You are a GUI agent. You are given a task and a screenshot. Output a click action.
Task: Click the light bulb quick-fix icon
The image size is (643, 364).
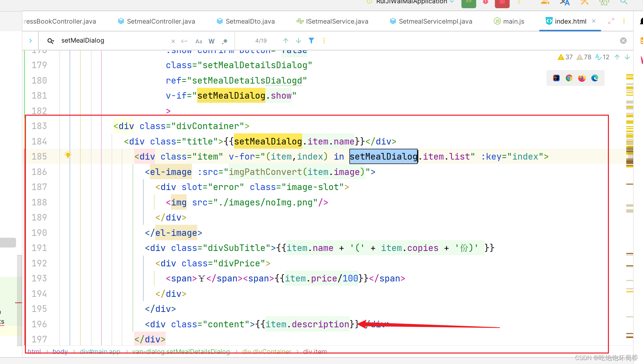pyautogui.click(x=68, y=155)
